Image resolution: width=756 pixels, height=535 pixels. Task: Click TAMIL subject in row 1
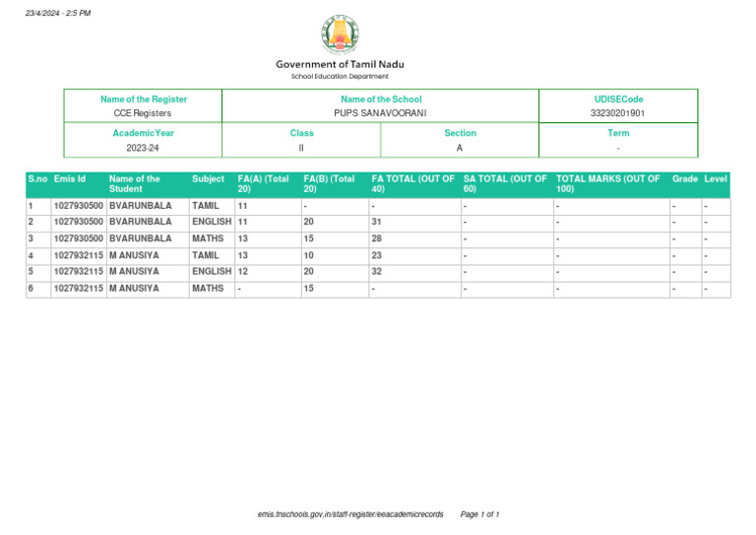click(x=206, y=206)
